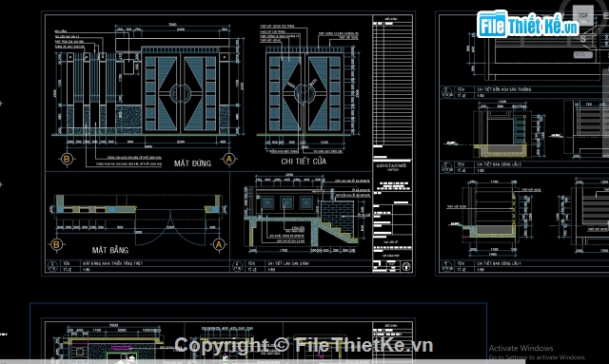Open the WCS coordinate system dropdown
The height and width of the screenshot is (364, 609).
583,55
